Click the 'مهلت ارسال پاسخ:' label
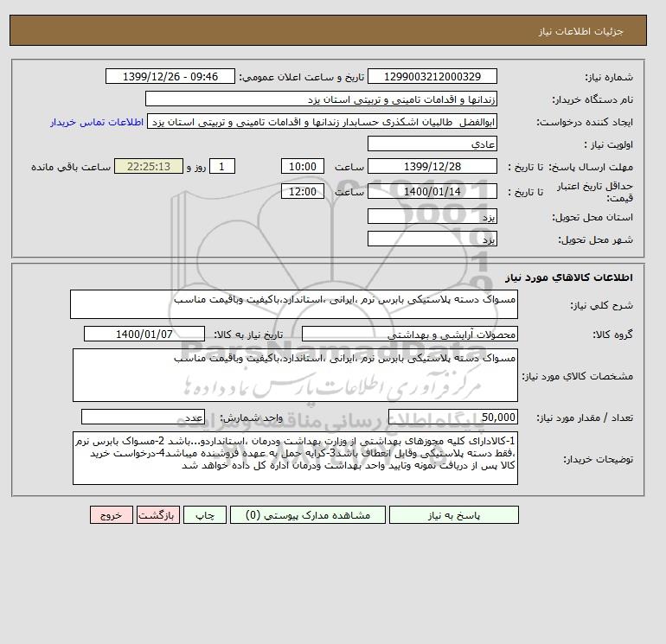This screenshot has height=644, width=666. (591, 167)
